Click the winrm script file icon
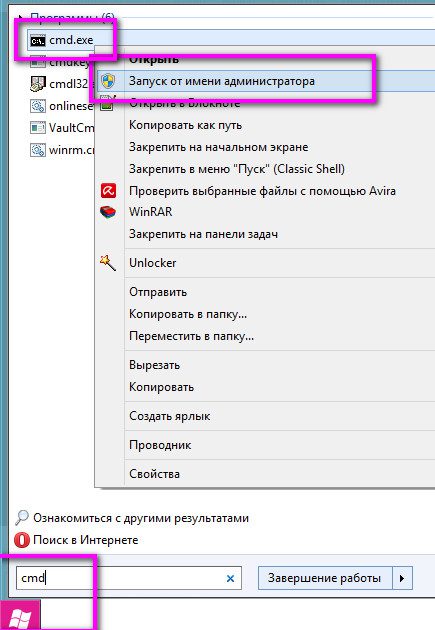This screenshot has height=630, width=435. [x=38, y=150]
